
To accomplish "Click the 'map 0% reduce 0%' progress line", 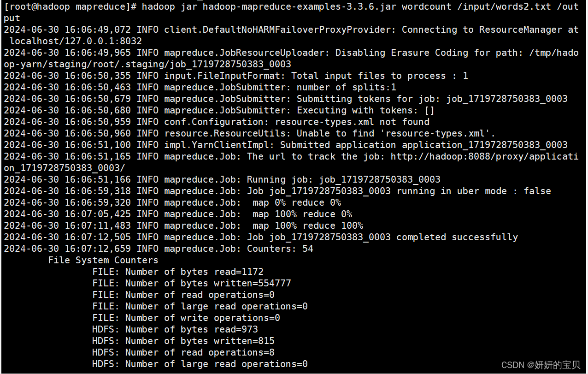I will (296, 202).
